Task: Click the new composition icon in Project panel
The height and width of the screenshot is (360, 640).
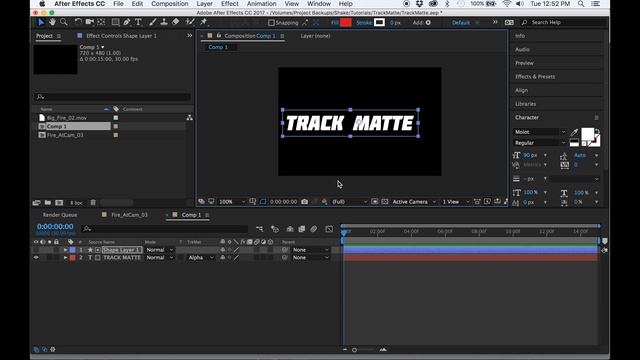Action: pos(59,202)
